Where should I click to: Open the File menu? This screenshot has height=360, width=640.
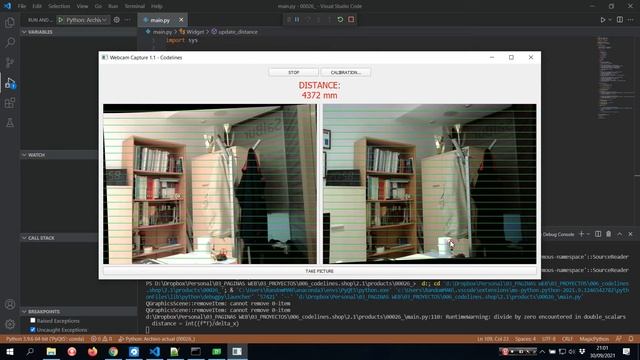[22, 6]
